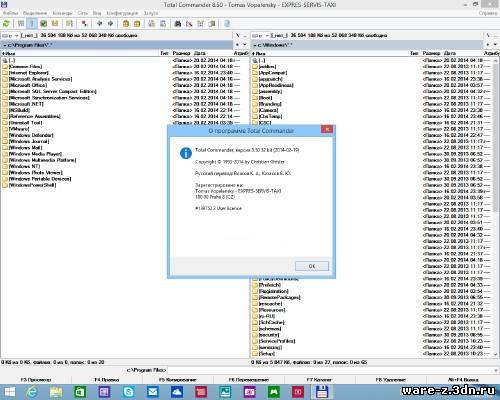Image resolution: width=500 pixels, height=400 pixels.
Task: Select the [Prefetch] folder in right panel
Action: coord(270,285)
